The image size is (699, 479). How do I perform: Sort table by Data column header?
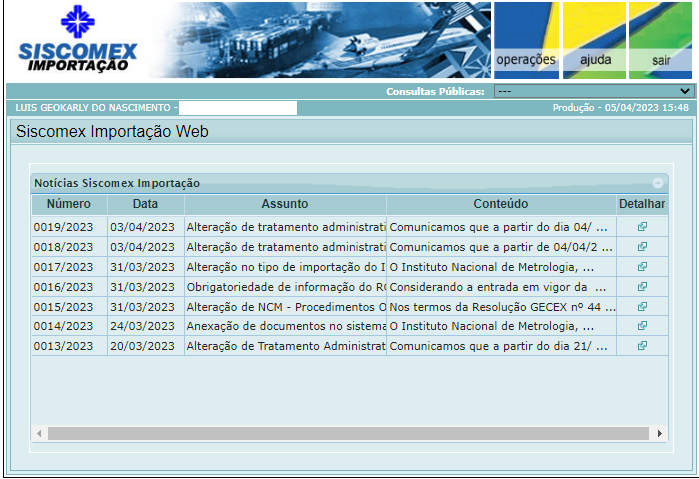[145, 204]
